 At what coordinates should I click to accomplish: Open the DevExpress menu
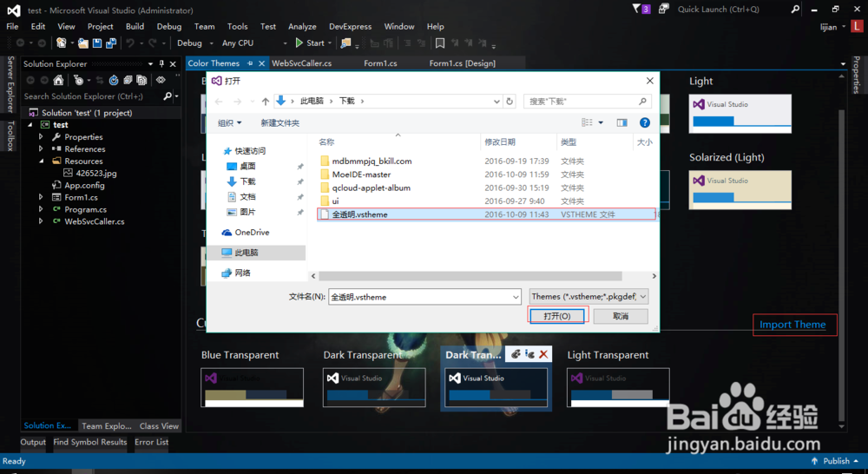point(351,27)
